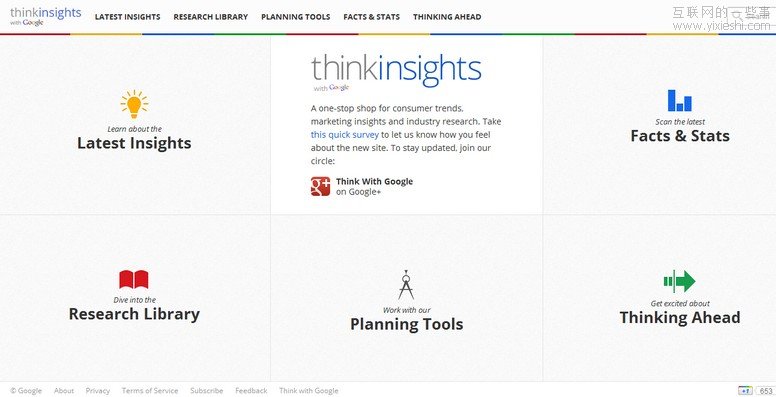Image resolution: width=776 pixels, height=397 pixels.
Task: Open the Privacy footer link
Action: [97, 391]
